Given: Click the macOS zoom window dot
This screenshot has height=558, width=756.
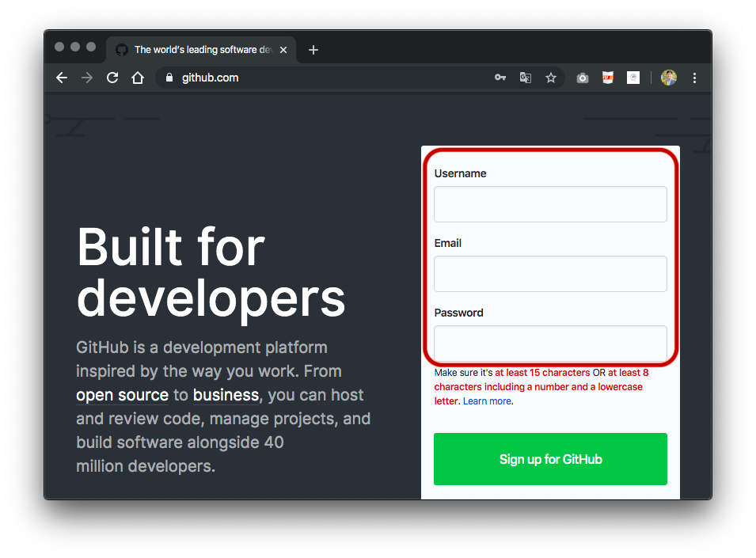Looking at the screenshot, I should (91, 47).
